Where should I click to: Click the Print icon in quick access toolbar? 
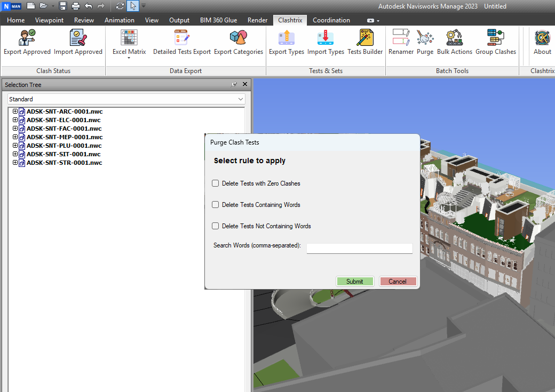[x=76, y=6]
